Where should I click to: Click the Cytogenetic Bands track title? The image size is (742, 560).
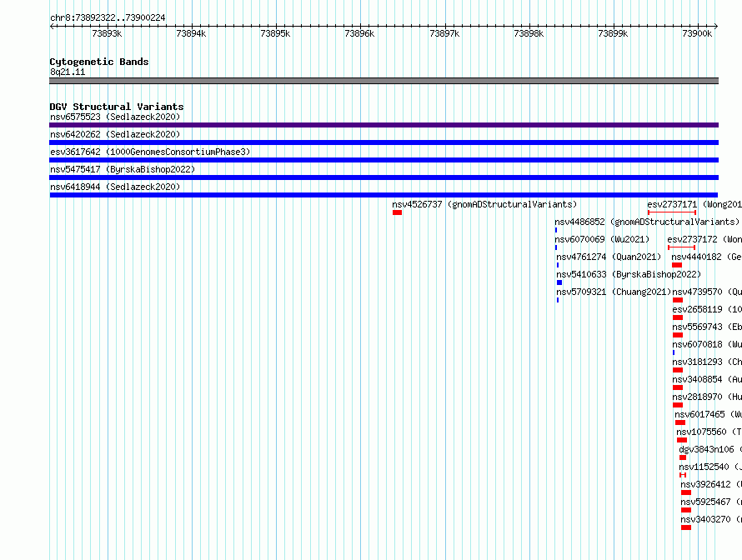pos(99,62)
